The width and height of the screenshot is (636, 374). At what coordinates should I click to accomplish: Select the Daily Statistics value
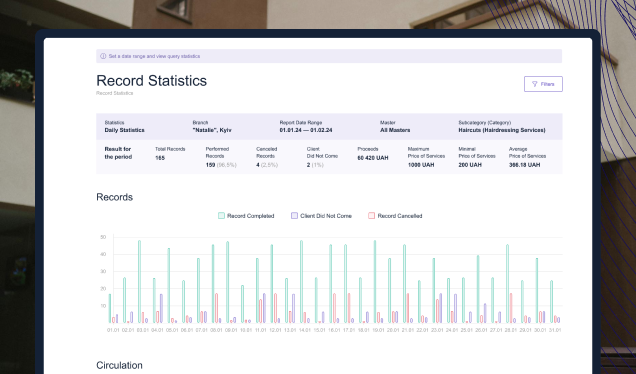(125, 130)
